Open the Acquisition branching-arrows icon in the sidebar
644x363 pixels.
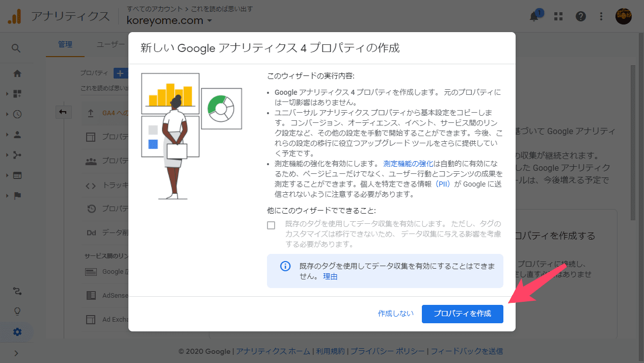click(x=17, y=155)
